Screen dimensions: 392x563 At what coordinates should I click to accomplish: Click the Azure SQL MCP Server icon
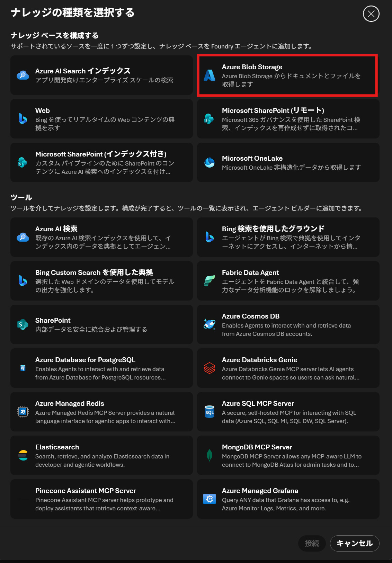click(210, 412)
